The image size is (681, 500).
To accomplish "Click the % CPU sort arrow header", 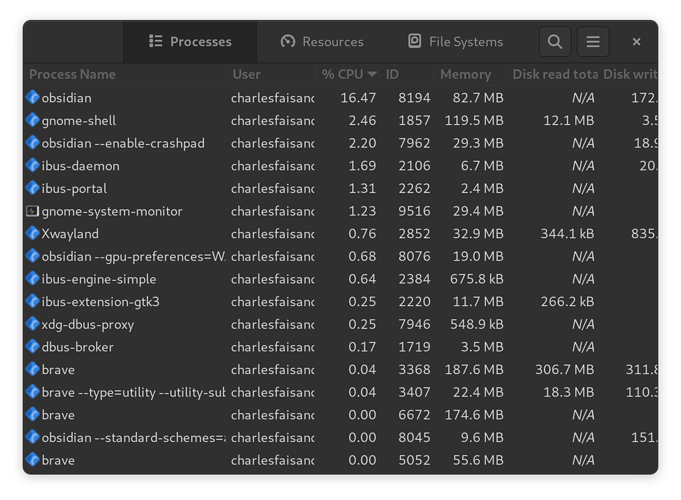I will click(x=348, y=74).
